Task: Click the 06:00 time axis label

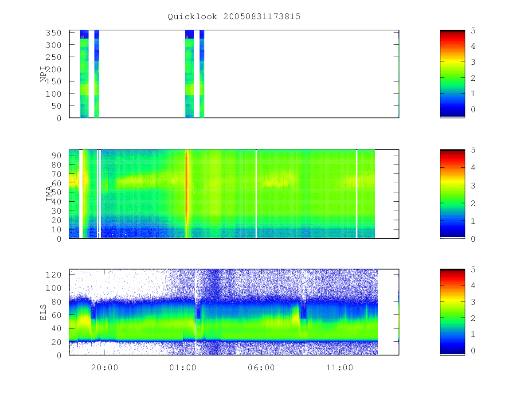Action: (x=261, y=368)
